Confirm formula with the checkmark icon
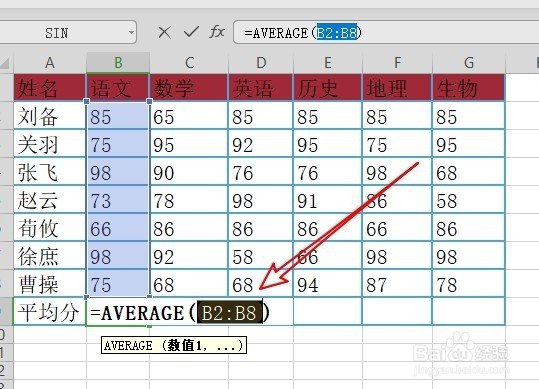Image resolution: width=539 pixels, height=389 pixels. click(x=191, y=32)
